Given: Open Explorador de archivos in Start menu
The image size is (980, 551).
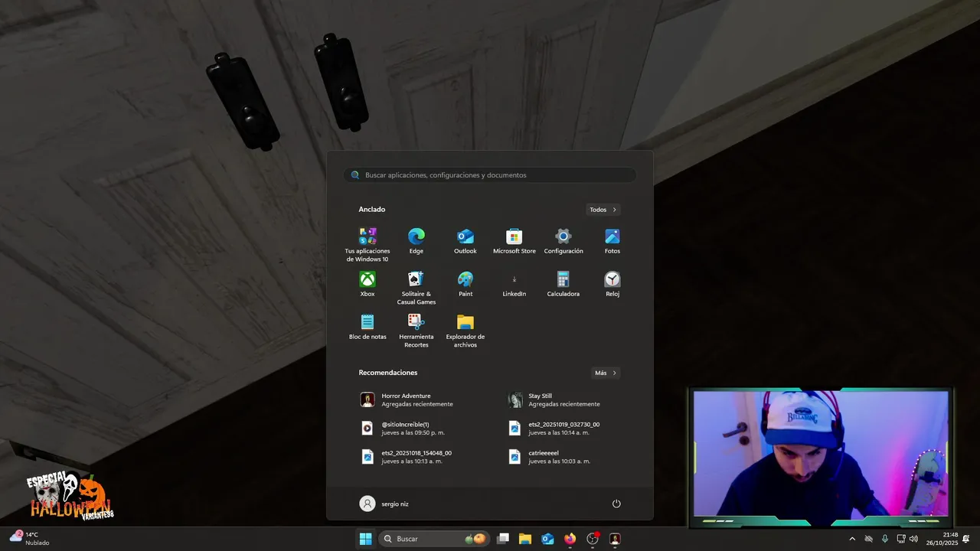Looking at the screenshot, I should (465, 331).
